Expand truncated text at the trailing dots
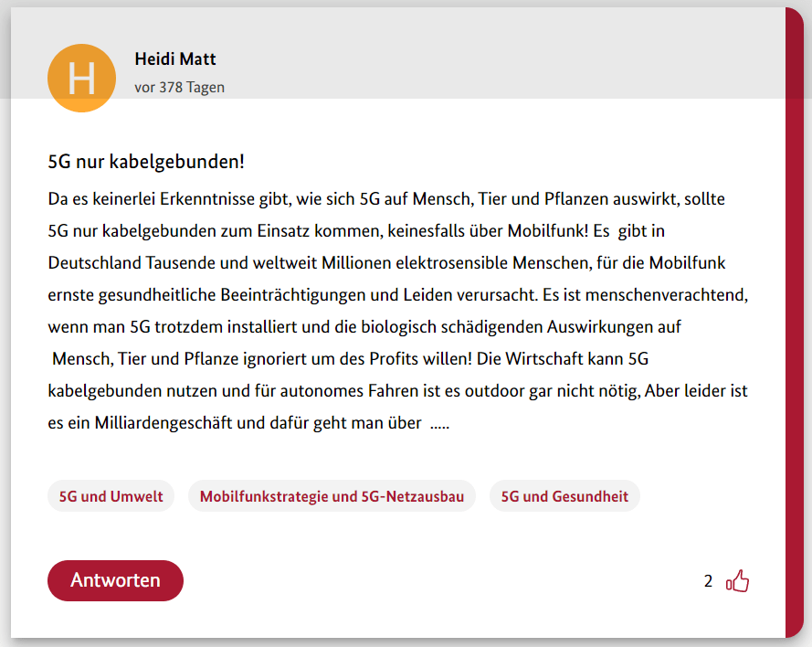812x647 pixels. coord(439,424)
